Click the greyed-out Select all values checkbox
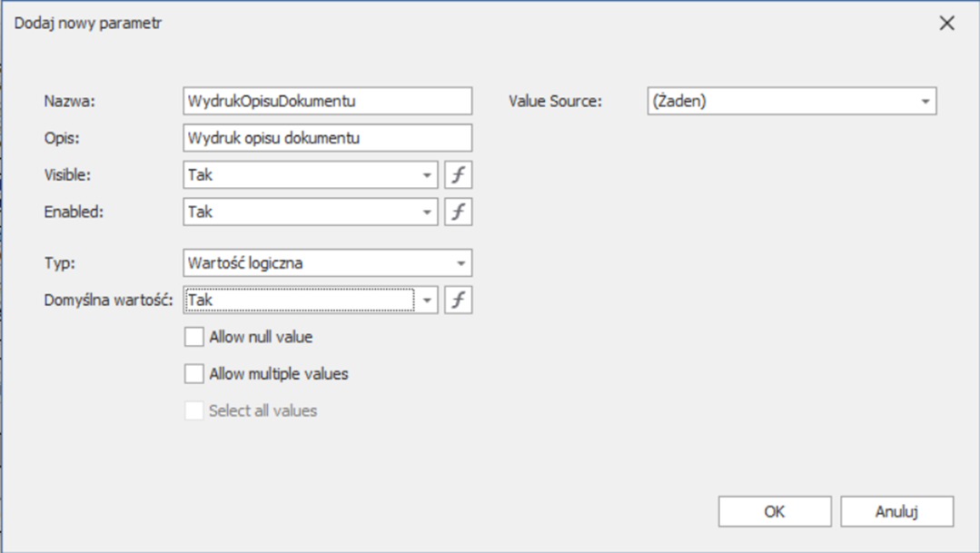The image size is (980, 553). click(193, 410)
